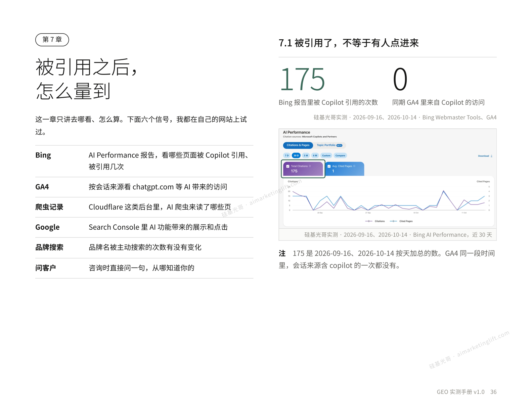Screen dimensions: 532x411
Task: Click the Search Console description text
Action: pos(158,227)
